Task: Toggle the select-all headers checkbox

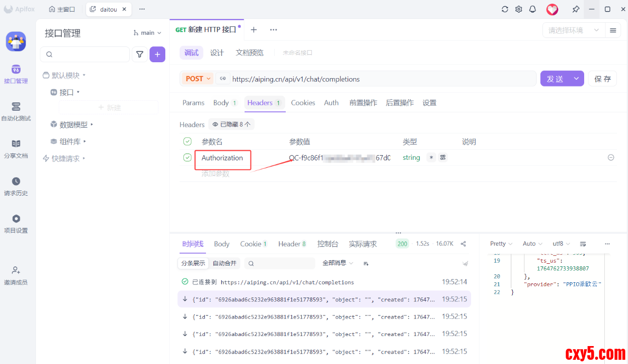Action: pos(188,141)
